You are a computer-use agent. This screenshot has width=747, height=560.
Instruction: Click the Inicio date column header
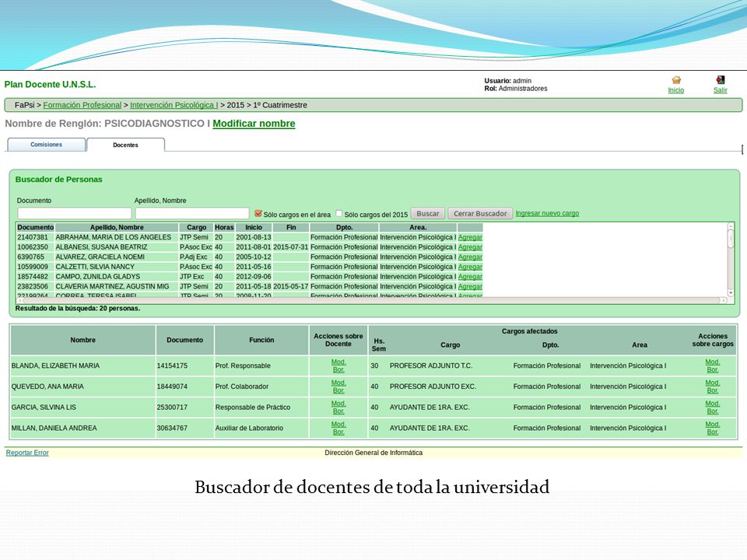point(254,227)
